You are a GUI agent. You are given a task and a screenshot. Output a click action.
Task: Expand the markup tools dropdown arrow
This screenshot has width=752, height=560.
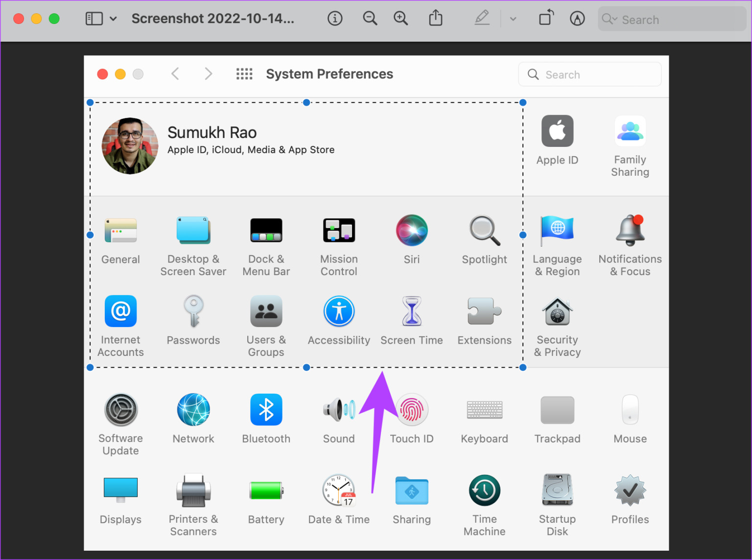[x=513, y=20]
